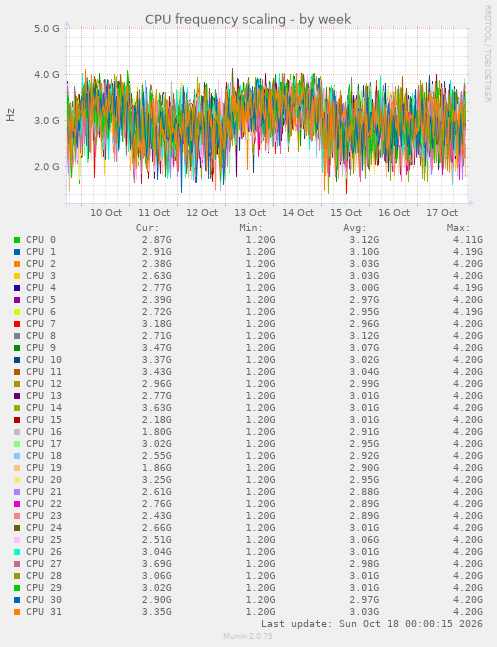The height and width of the screenshot is (647, 497).
Task: Click CPU 1 current value 2.91G
Action: pos(157,252)
